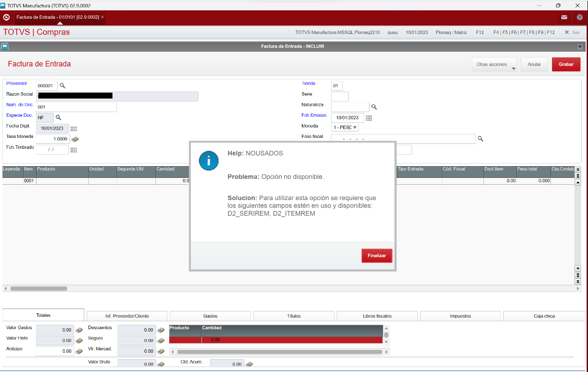Open the Fch.Timbrado calendar picker
This screenshot has height=372, width=588.
(74, 150)
